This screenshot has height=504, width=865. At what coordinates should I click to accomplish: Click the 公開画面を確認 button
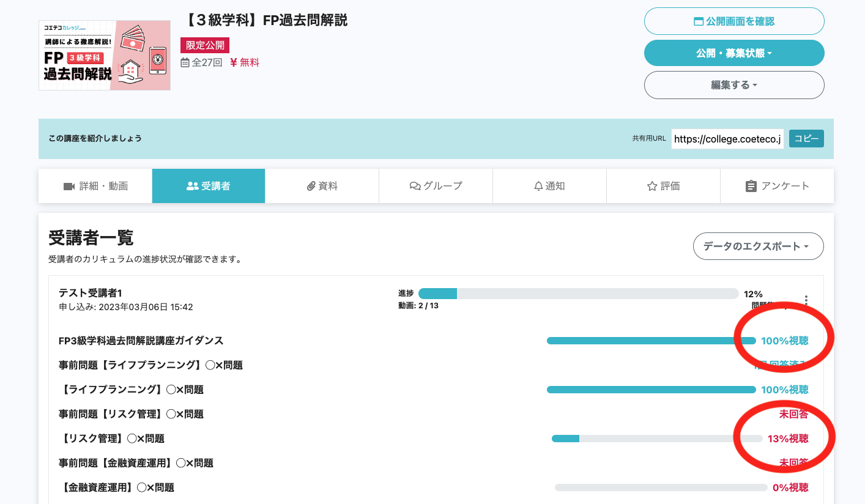734,21
